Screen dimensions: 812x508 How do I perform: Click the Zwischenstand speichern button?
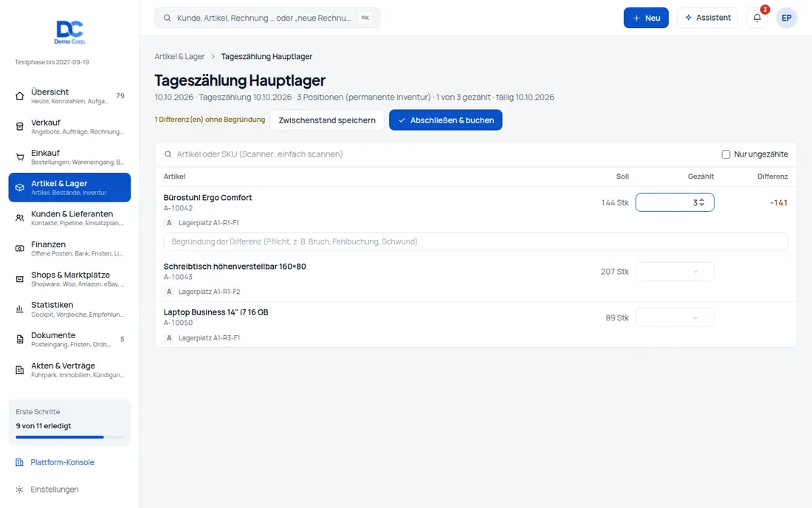point(327,120)
